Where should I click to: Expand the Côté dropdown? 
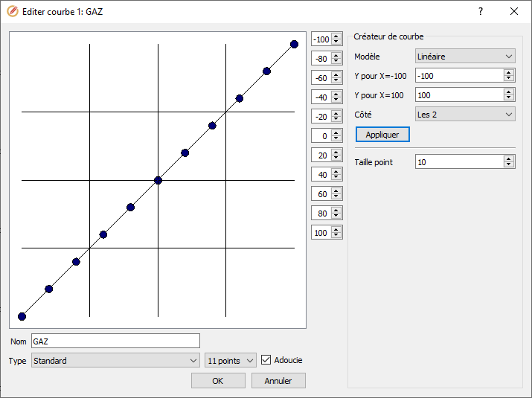pos(464,115)
